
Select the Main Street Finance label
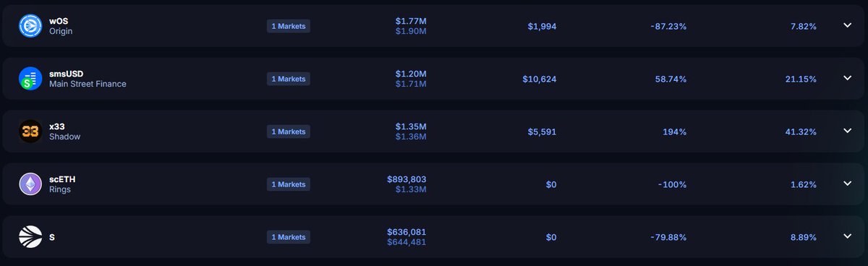coord(88,84)
